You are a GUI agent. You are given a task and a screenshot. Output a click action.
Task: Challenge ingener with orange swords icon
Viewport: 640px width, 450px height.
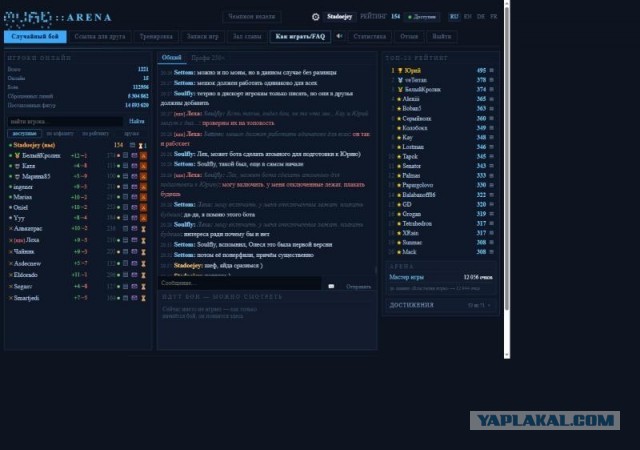coord(143,187)
